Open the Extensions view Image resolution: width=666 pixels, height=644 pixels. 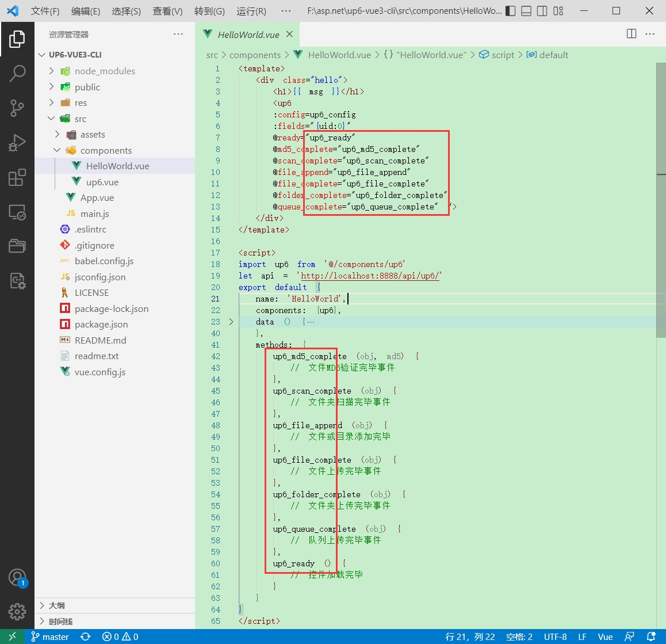point(17,177)
